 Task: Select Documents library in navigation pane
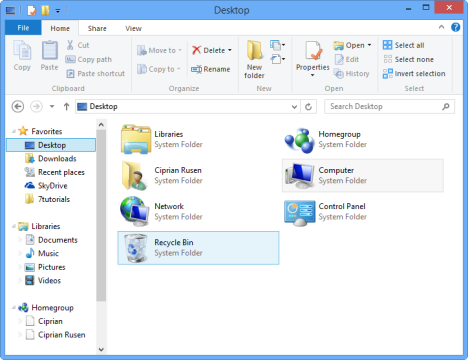(51, 240)
